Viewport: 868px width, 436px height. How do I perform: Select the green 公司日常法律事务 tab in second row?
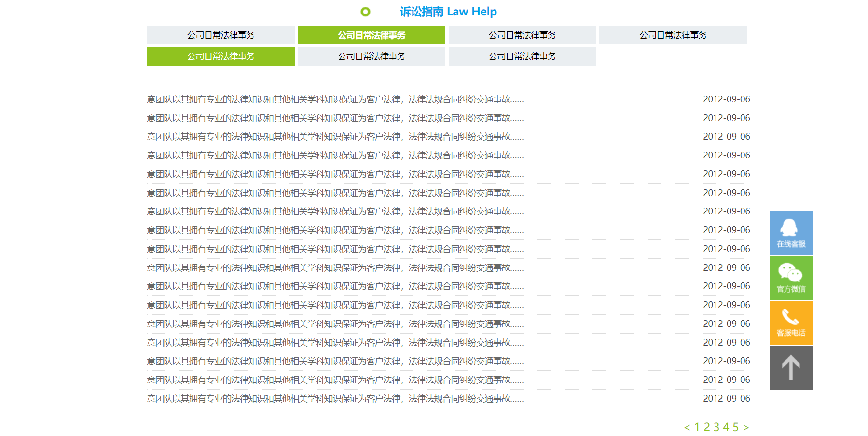[221, 56]
